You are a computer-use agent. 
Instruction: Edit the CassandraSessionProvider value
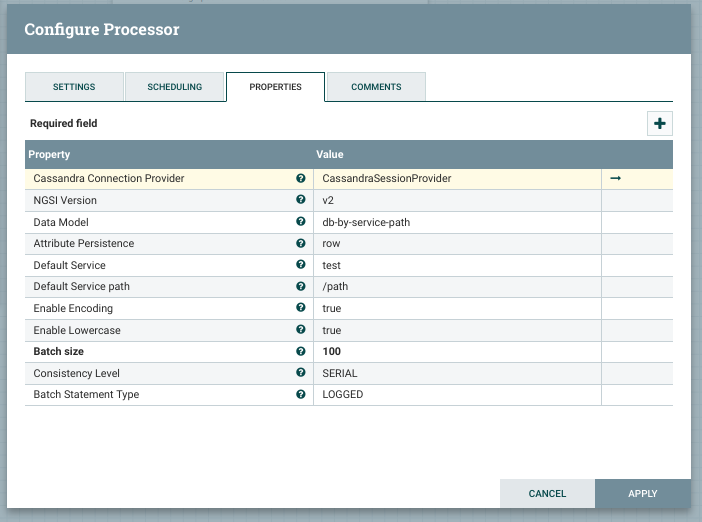click(x=457, y=179)
